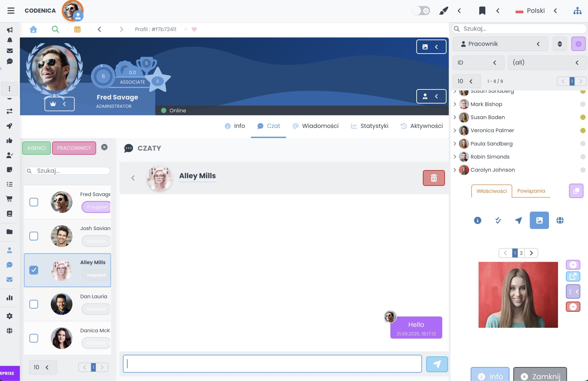Screen dimensions: 588x381
Task: Check the Josh Savian checkbox
Action: click(x=34, y=236)
